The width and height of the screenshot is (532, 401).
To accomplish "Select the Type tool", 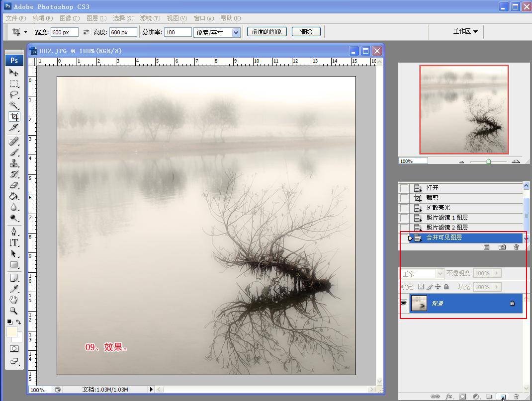I will point(14,242).
